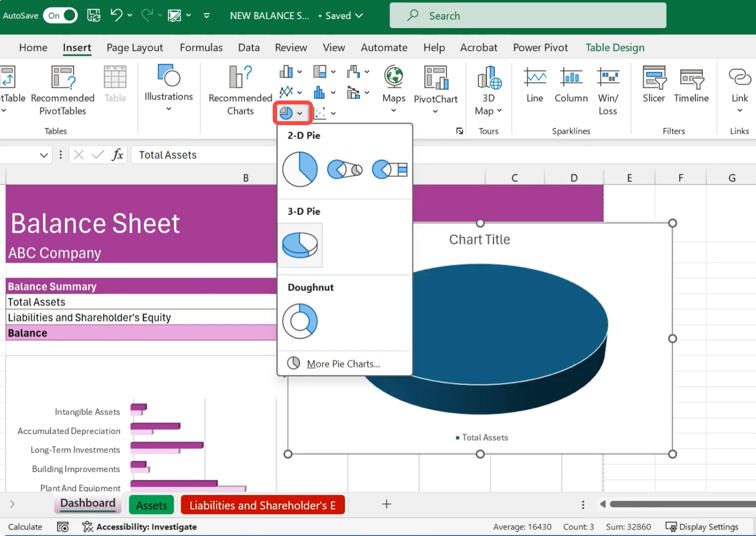The width and height of the screenshot is (756, 536).
Task: Click Accessibility: Investigate in status bar
Action: (139, 527)
